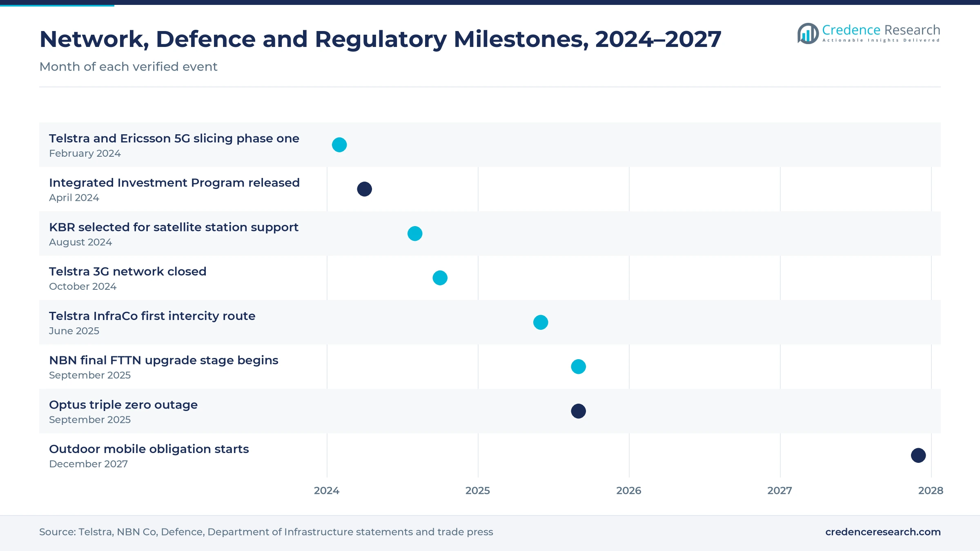
Task: Click the December 2027 obligation marker
Action: tap(918, 455)
